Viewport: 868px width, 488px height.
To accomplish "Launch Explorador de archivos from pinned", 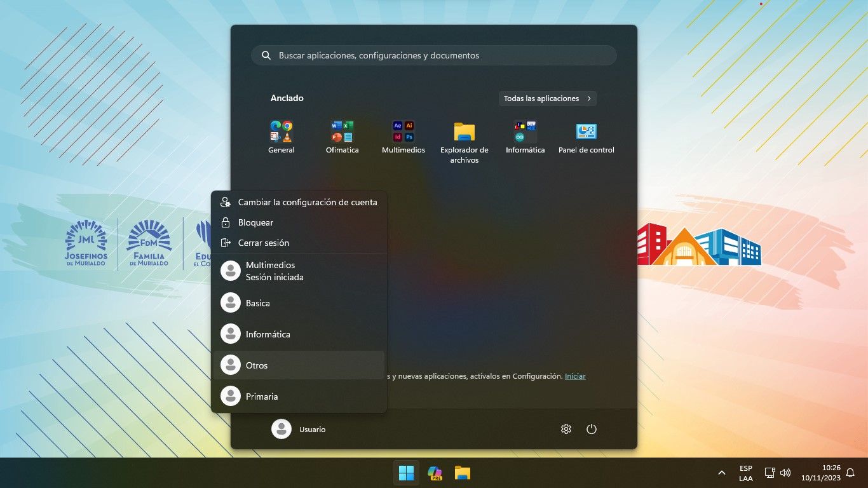I will 465,142.
